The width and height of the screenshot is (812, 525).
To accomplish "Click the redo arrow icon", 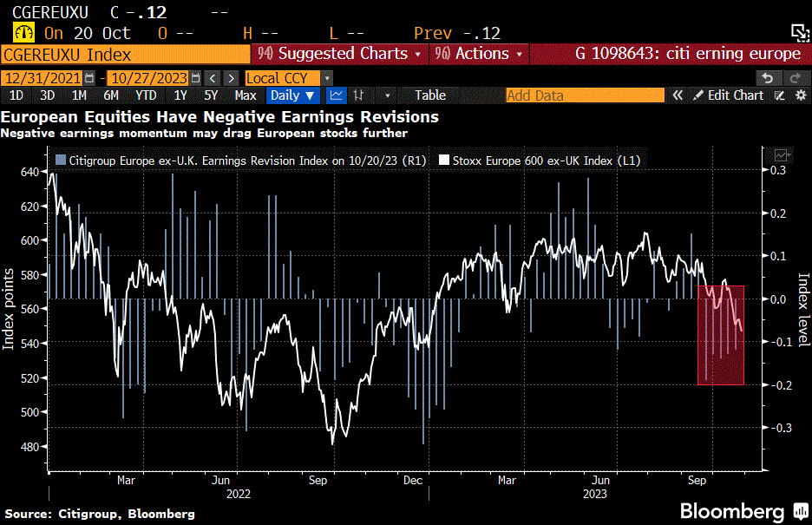I will (795, 78).
